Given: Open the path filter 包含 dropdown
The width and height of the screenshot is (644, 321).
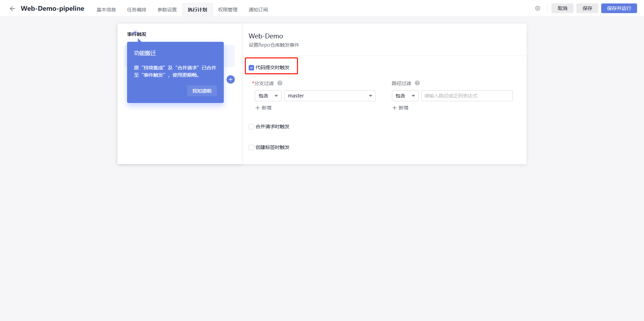Looking at the screenshot, I should pyautogui.click(x=405, y=96).
